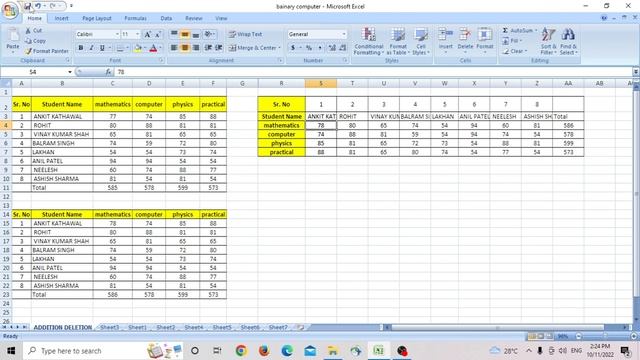Open the font size dropdown
Image resolution: width=640 pixels, height=360 pixels.
pos(138,34)
